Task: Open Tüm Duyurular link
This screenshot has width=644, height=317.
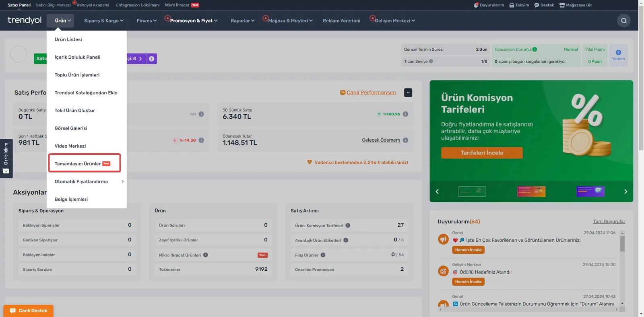Action: (609, 222)
